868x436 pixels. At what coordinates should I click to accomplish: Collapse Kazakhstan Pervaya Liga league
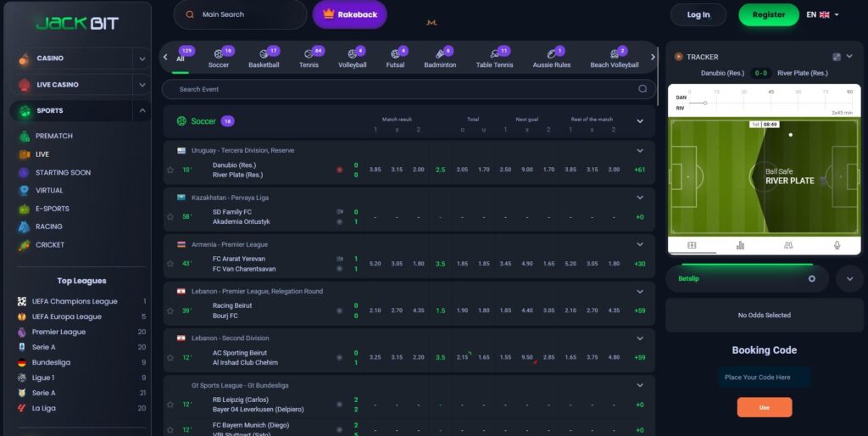click(x=640, y=198)
